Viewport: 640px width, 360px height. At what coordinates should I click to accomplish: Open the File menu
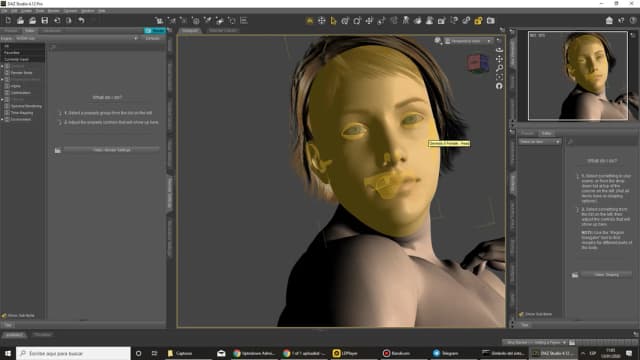[x=4, y=11]
